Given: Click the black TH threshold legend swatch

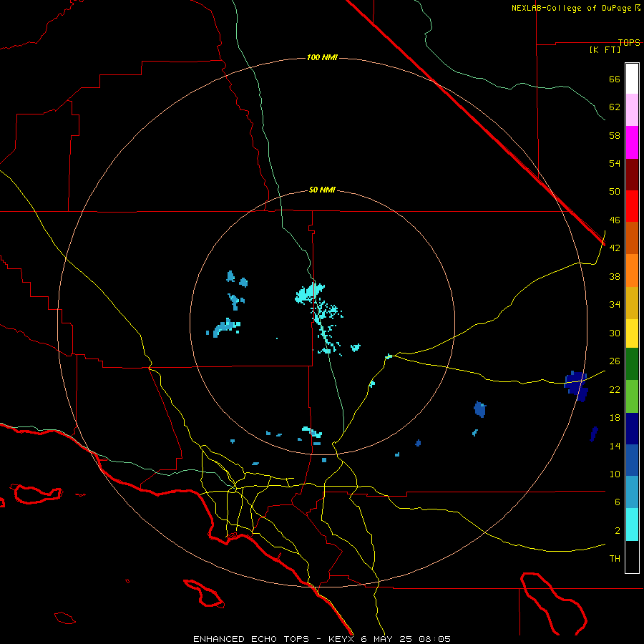Looking at the screenshot, I should [632, 557].
